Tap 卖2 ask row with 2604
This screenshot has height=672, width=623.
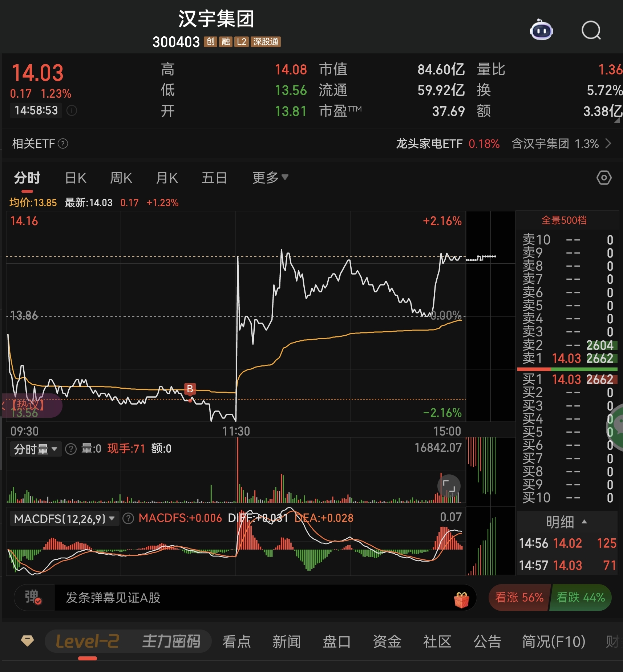coord(567,345)
